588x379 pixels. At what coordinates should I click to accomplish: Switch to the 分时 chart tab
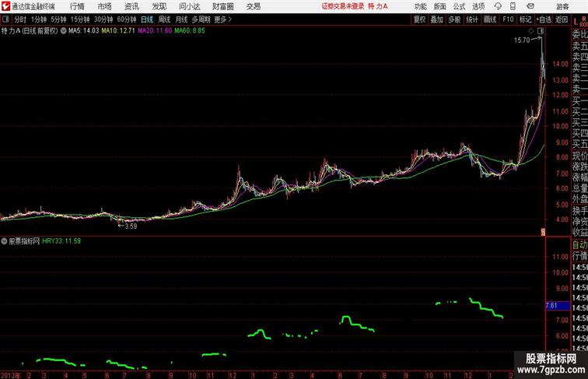pos(20,19)
